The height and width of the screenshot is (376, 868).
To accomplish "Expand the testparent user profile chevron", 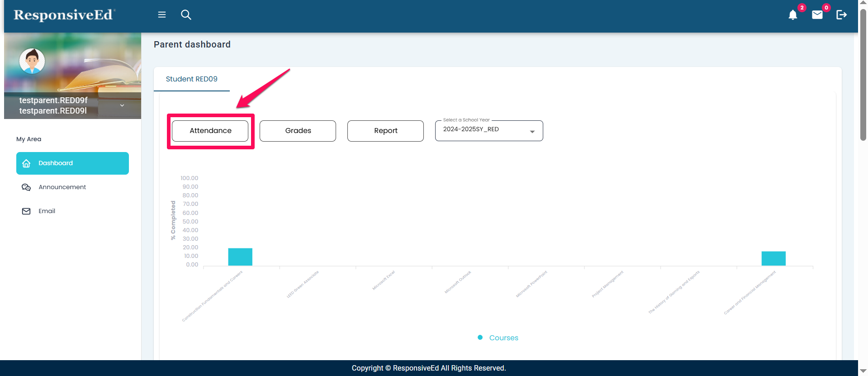I will coord(122,105).
